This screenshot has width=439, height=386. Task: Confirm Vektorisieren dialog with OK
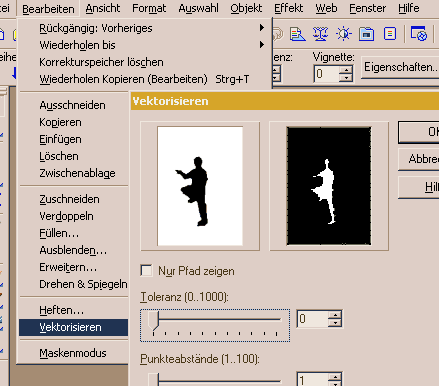coord(419,132)
